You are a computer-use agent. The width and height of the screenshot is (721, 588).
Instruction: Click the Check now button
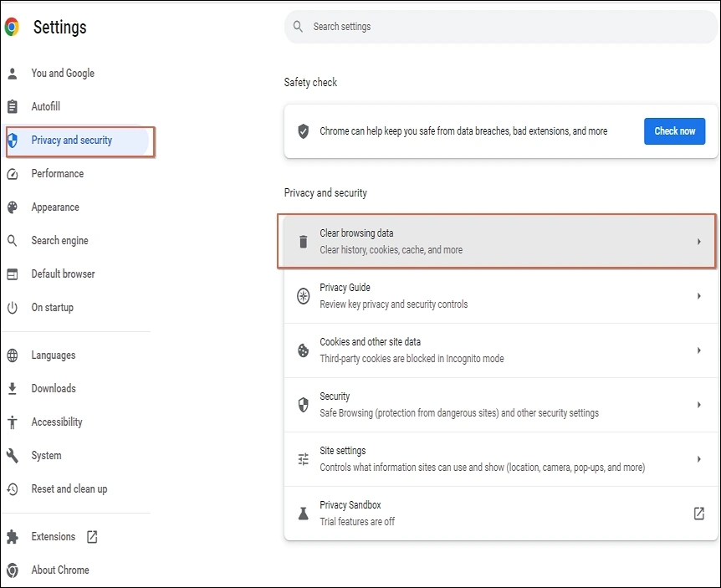(674, 131)
